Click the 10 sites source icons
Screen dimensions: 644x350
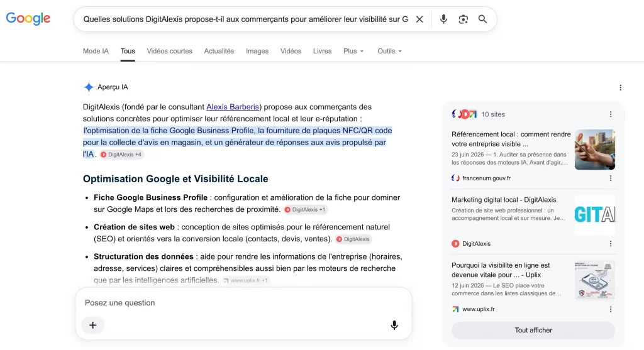click(464, 114)
